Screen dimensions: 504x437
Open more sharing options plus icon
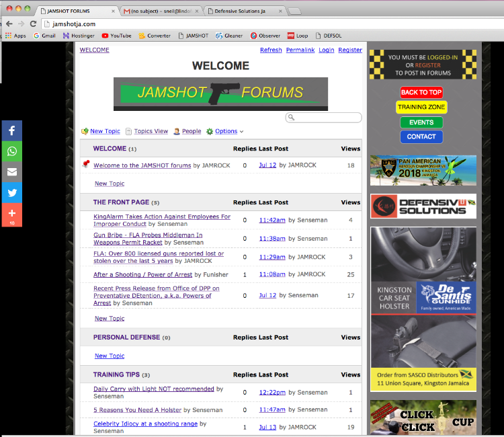point(11,214)
